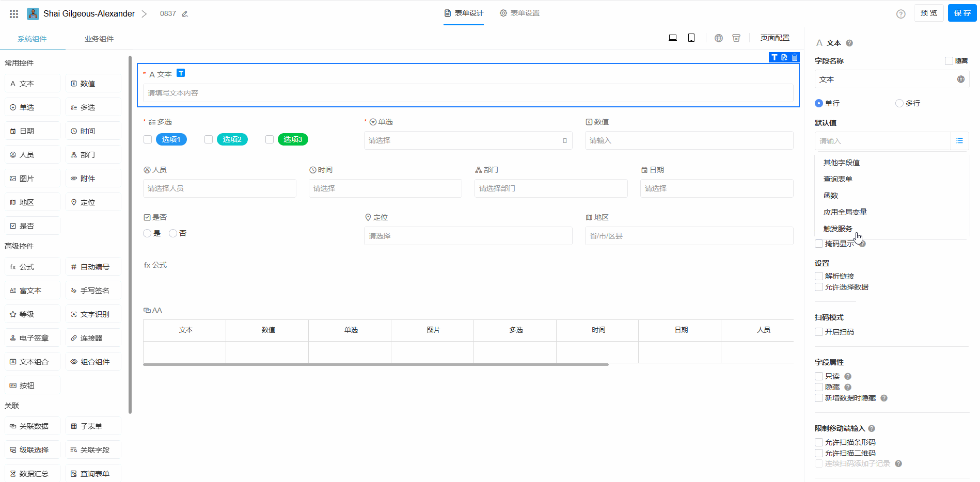The height and width of the screenshot is (482, 980).
Task: Click the pencil icon to rename 0837
Action: click(185, 14)
